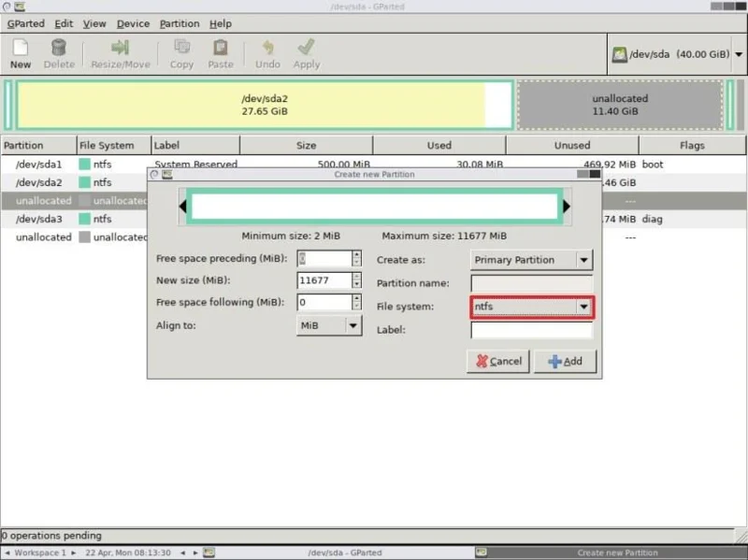Image resolution: width=748 pixels, height=560 pixels.
Task: Select the last unallocated row
Action: [373, 237]
